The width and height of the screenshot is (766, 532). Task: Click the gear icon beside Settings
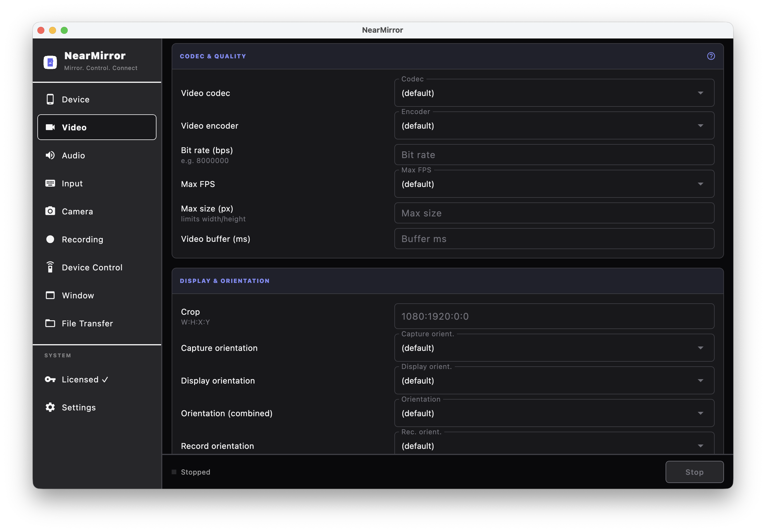50,407
